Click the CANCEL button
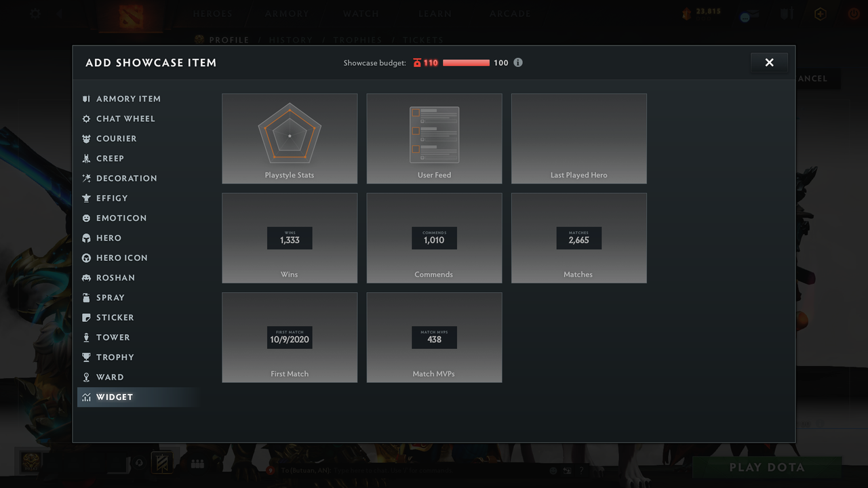This screenshot has height=488, width=868. [812, 79]
